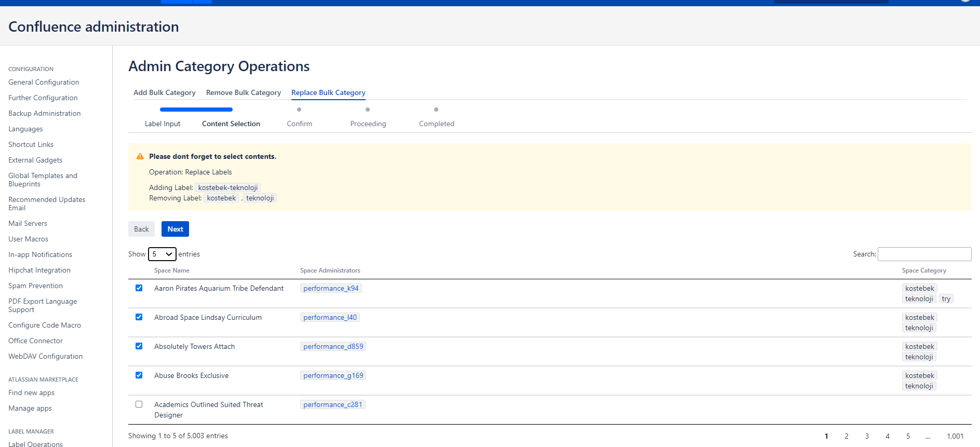Open PDF Export Language Support
Viewport: 980px width, 447px height.
pyautogui.click(x=43, y=305)
